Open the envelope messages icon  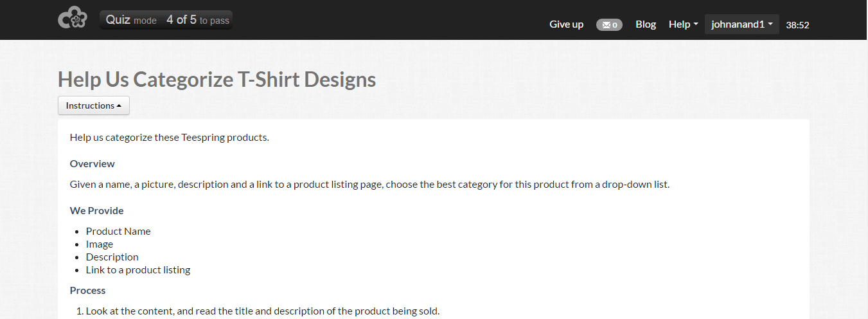click(x=606, y=25)
